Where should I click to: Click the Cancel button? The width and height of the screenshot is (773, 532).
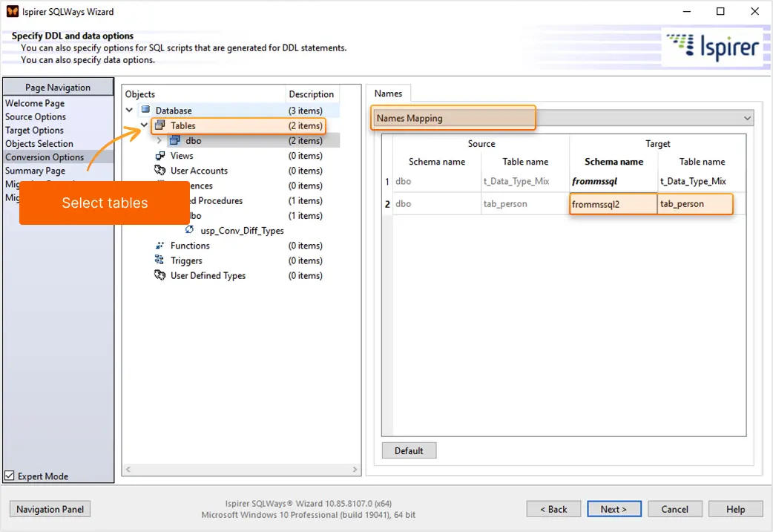click(674, 509)
